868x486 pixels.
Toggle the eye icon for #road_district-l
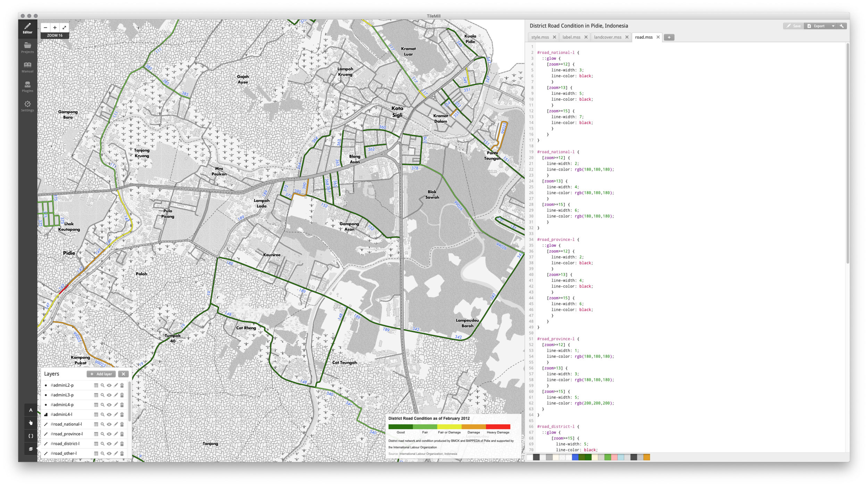[x=109, y=444]
